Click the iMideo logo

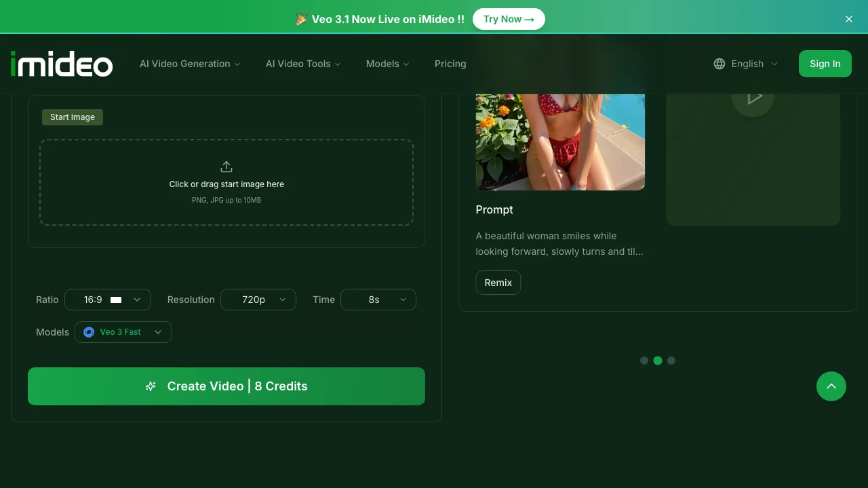tap(61, 64)
